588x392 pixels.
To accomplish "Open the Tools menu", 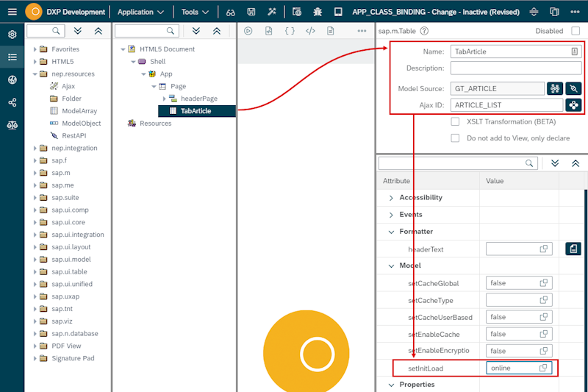I will pyautogui.click(x=195, y=12).
